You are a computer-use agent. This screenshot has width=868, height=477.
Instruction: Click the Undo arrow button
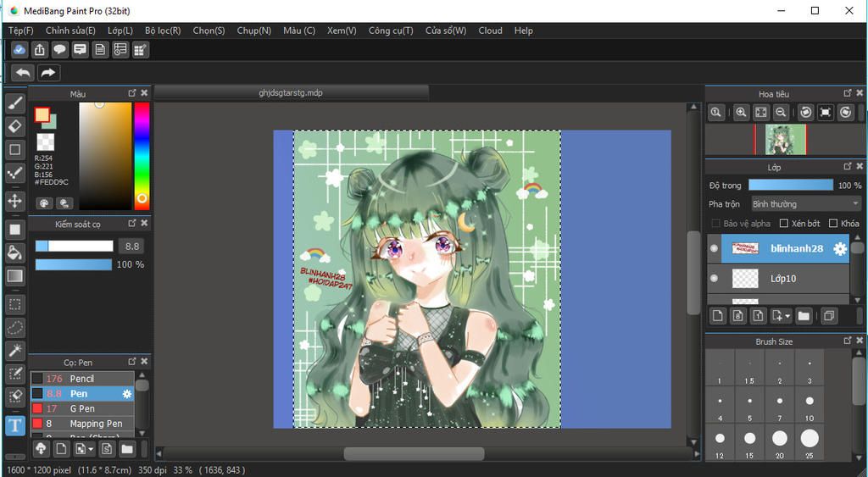click(x=23, y=73)
